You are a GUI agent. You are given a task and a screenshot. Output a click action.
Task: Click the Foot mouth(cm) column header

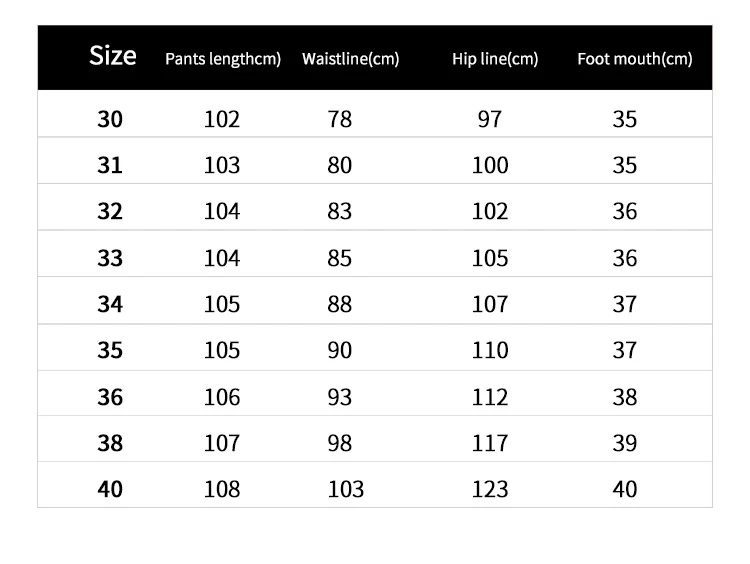635,59
